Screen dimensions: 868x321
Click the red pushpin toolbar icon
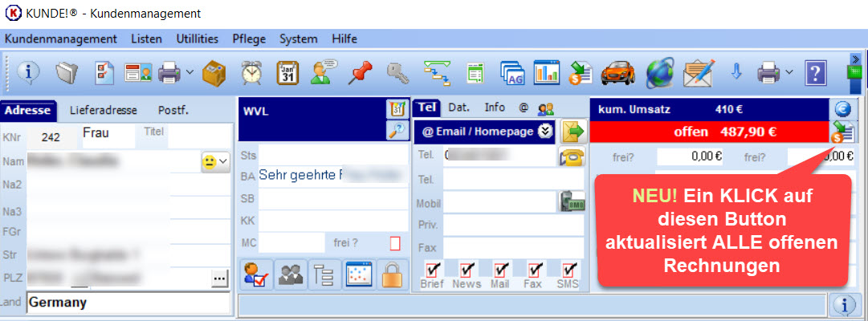tap(359, 73)
